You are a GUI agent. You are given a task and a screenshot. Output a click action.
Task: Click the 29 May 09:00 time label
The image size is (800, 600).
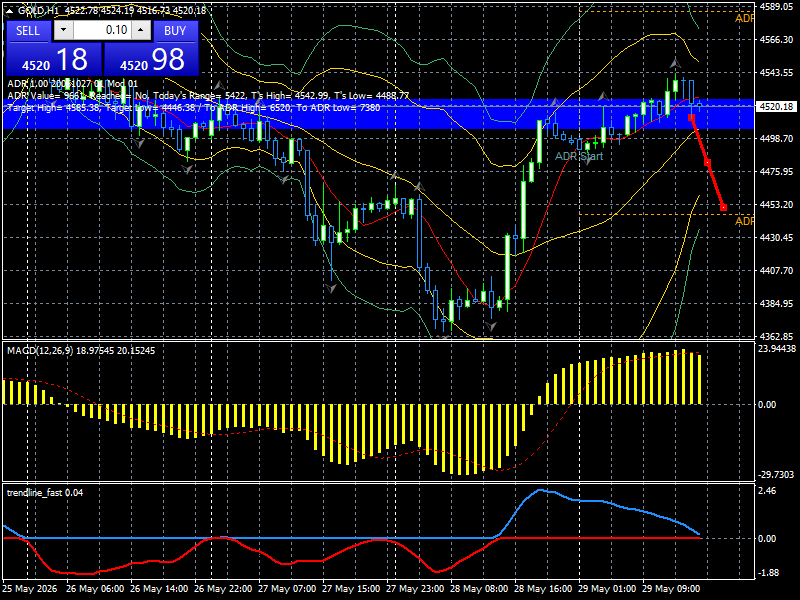click(x=671, y=589)
